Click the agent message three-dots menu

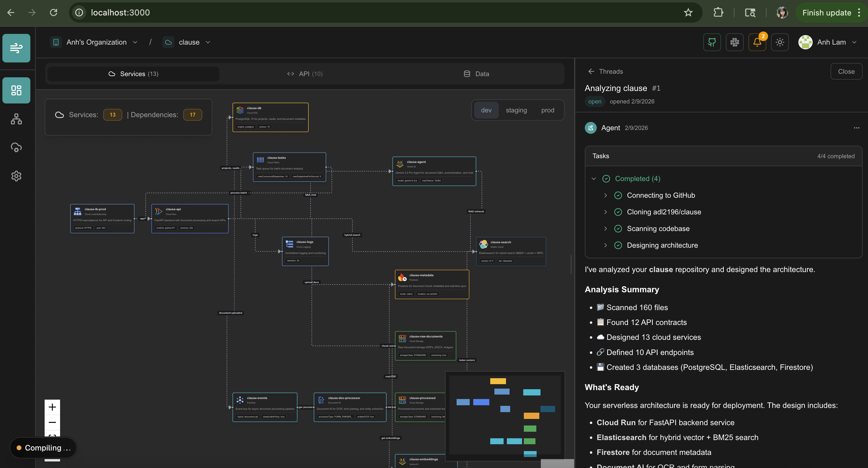[856, 128]
